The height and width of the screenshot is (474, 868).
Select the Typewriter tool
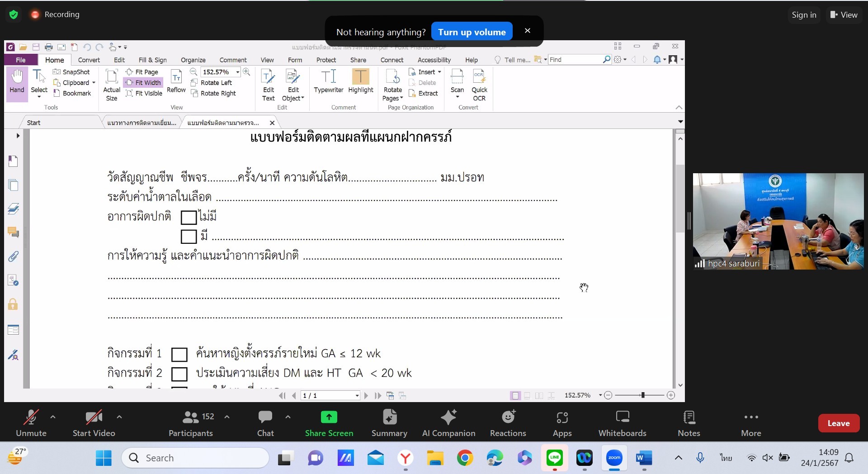[329, 81]
